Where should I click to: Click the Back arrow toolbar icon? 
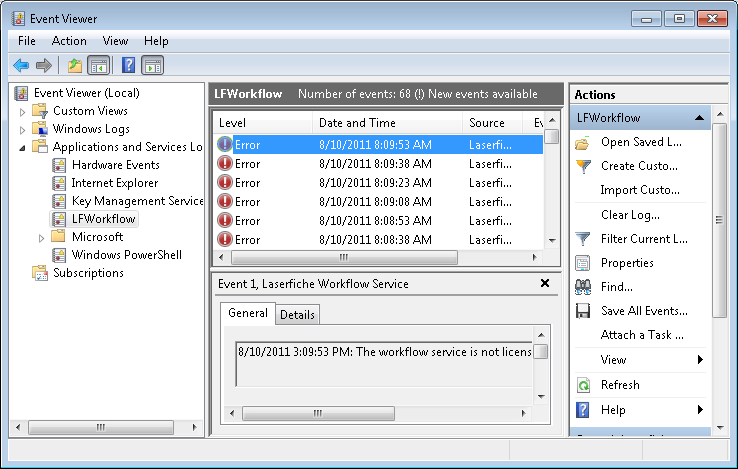click(21, 66)
